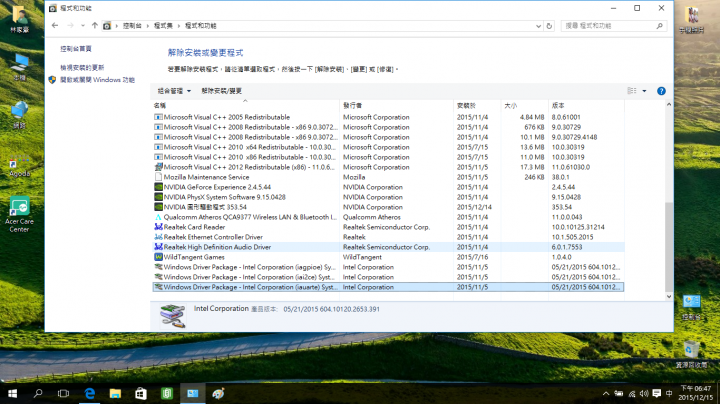Navigate to 控制台 in the breadcrumb
The height and width of the screenshot is (404, 720).
coord(132,26)
